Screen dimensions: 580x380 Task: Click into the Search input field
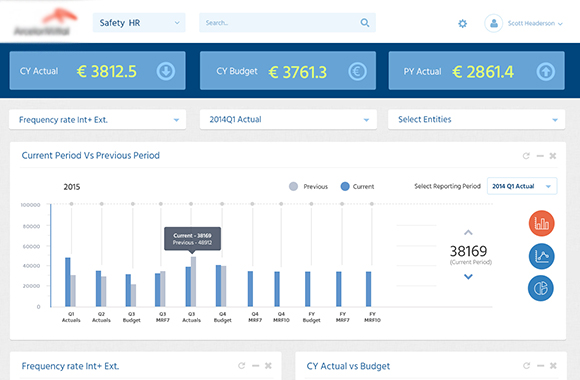coord(280,23)
